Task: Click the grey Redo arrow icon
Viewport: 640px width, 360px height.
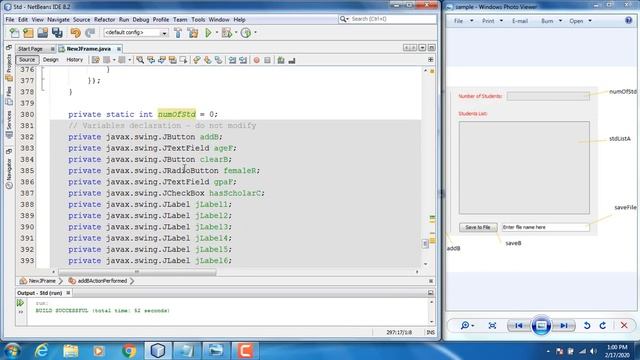Action: pyautogui.click(x=90, y=33)
